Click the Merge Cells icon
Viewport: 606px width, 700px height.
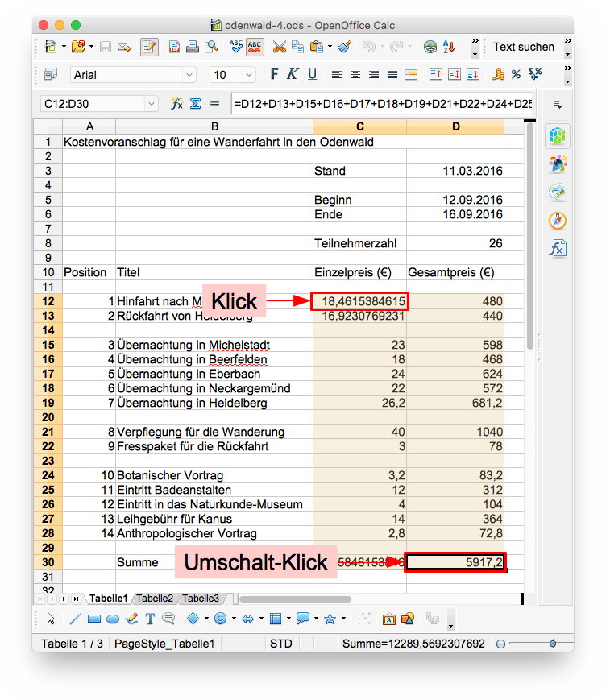[411, 75]
